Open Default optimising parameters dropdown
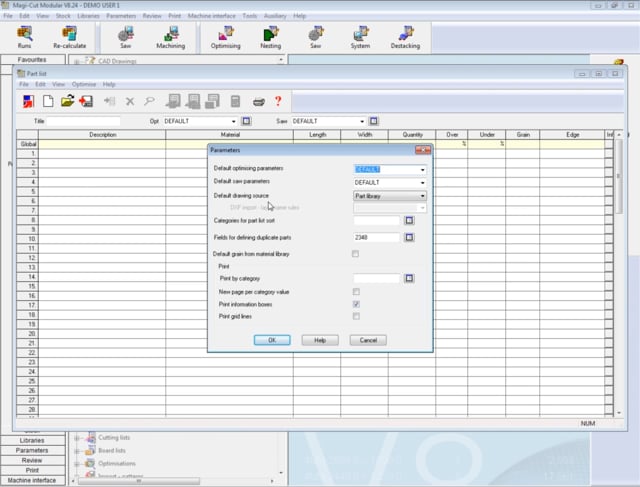640x487 pixels. tap(422, 169)
